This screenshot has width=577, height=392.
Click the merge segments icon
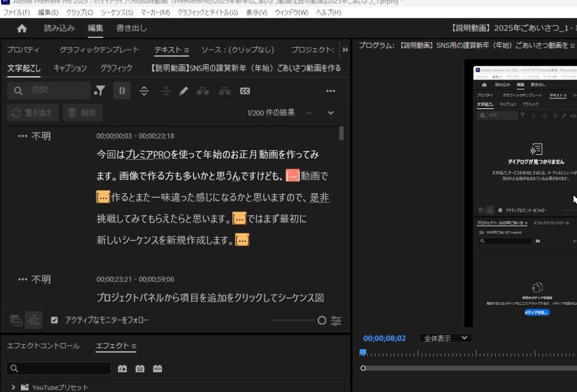pos(166,91)
